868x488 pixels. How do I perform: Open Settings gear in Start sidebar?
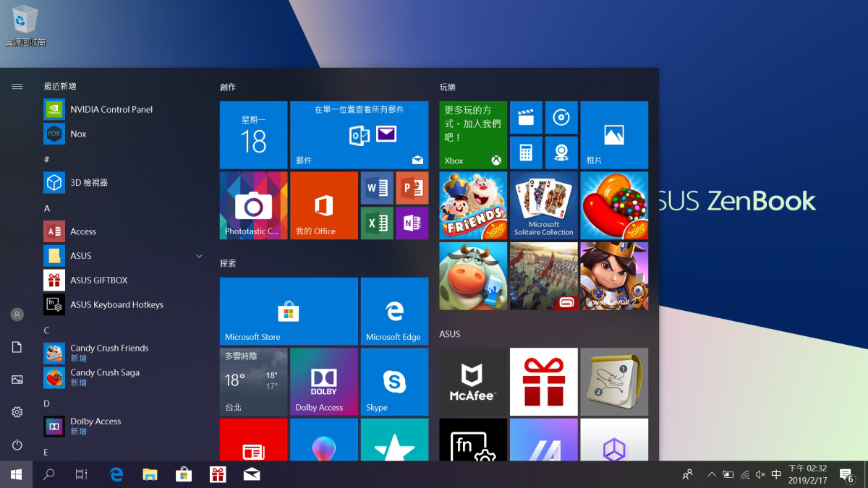[17, 412]
